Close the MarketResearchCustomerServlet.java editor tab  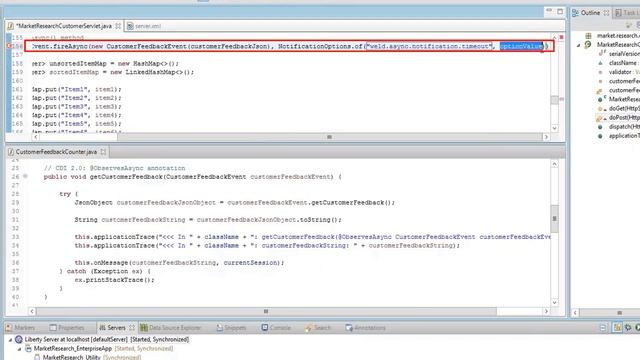pyautogui.click(x=118, y=26)
